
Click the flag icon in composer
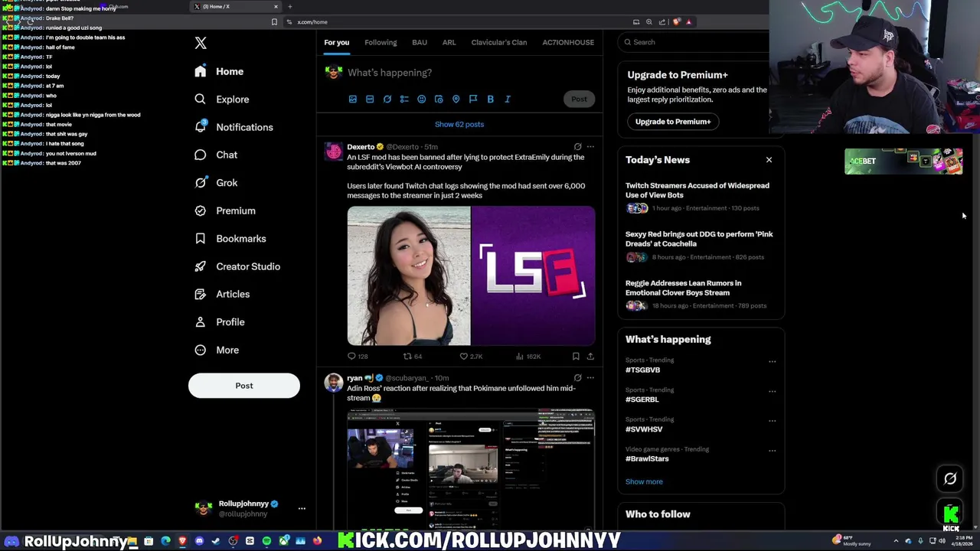pos(473,99)
